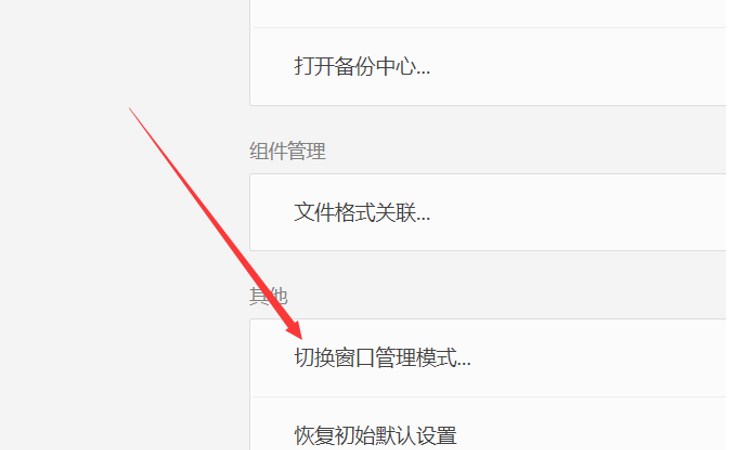Click the red arrow's tip near 切换窗口管理模式

click(298, 334)
